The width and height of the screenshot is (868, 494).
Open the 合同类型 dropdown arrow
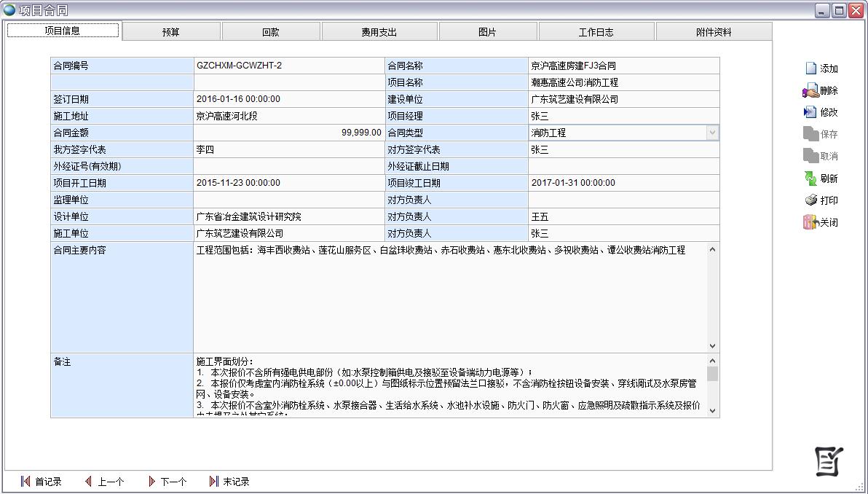712,133
